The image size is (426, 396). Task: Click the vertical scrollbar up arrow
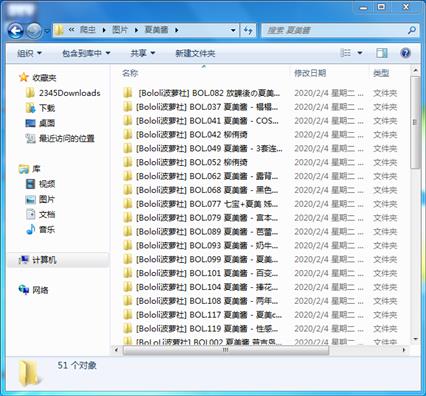pyautogui.click(x=415, y=71)
